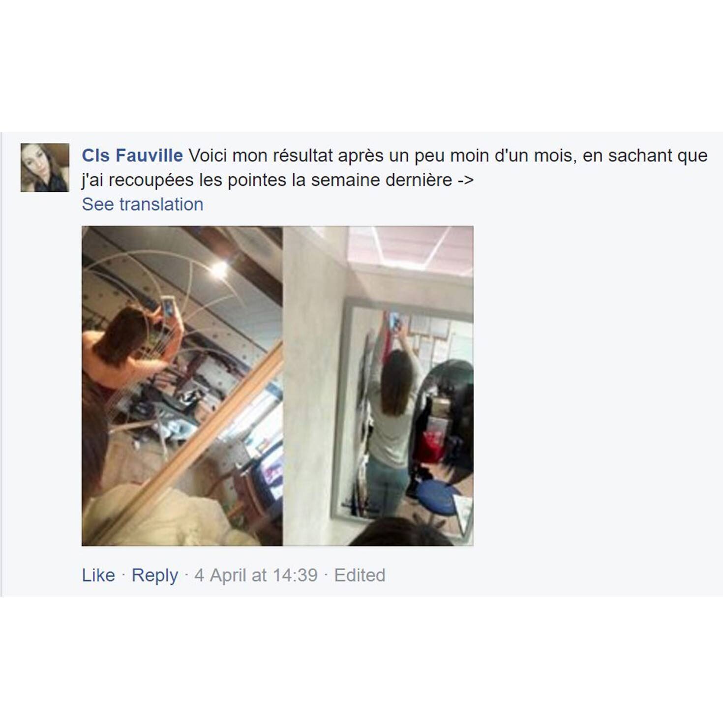Open the left mirror selfie photo
Screen dimensions: 723x728
(x=182, y=386)
